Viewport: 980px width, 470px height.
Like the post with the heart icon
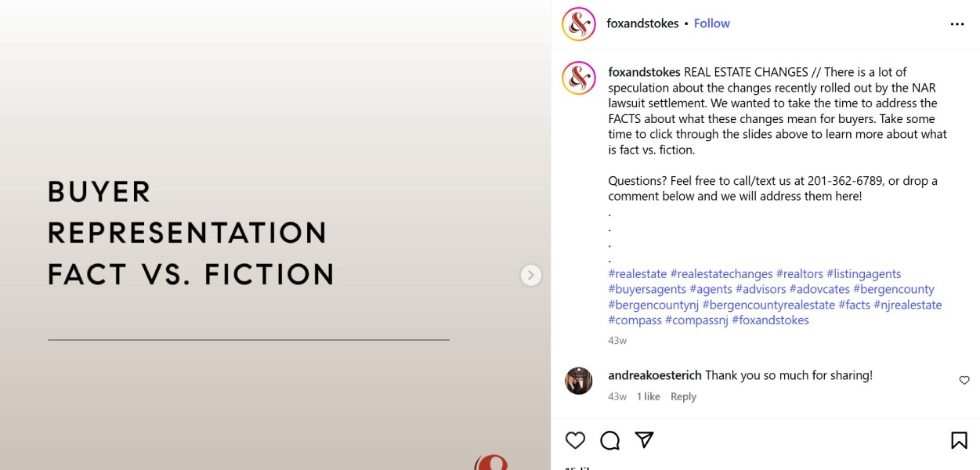(x=575, y=440)
